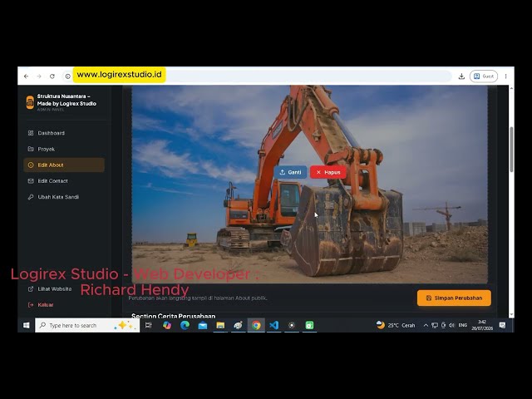Viewport: 532px width, 399px height.
Task: Save with Simpan Perubahan button
Action: (x=454, y=298)
